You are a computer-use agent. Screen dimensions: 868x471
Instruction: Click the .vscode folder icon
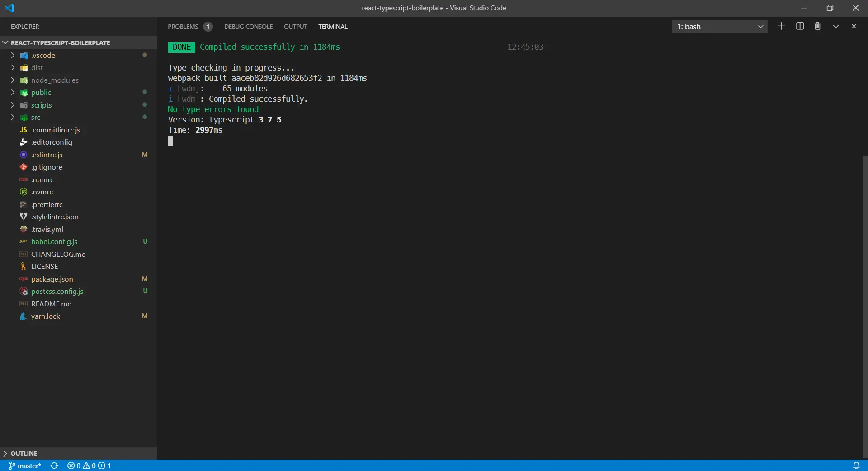click(x=24, y=55)
